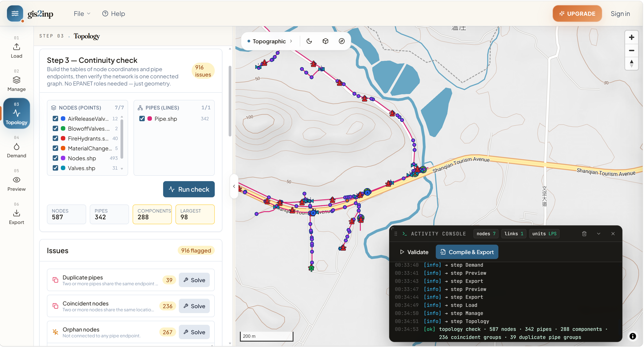Click the Validate console tab
The height and width of the screenshot is (347, 644).
click(414, 252)
